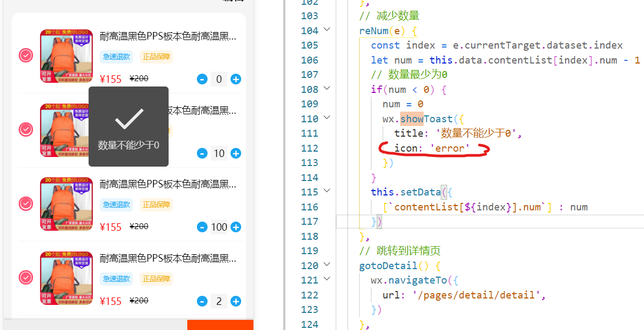The width and height of the screenshot is (644, 330).
Task: Click the quantity field showing 0
Action: pyautogui.click(x=219, y=80)
